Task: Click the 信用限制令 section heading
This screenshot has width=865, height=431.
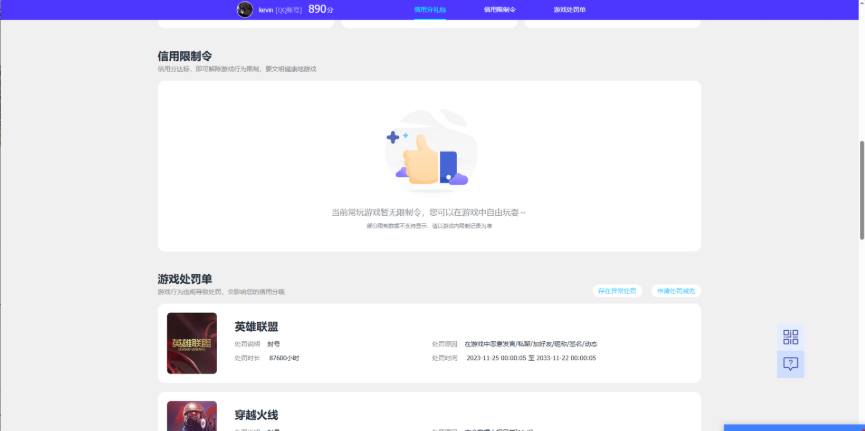Action: (185, 56)
